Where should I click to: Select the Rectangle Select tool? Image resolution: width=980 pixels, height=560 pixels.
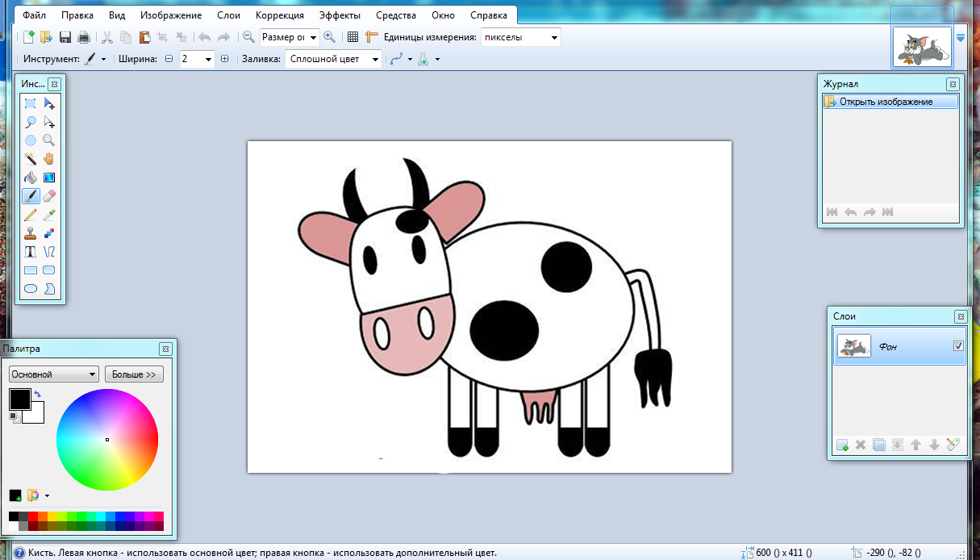tap(30, 103)
